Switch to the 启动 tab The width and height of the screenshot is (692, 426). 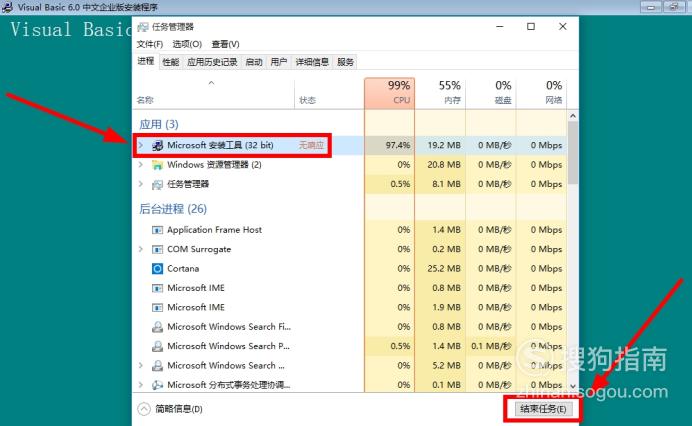pos(254,62)
